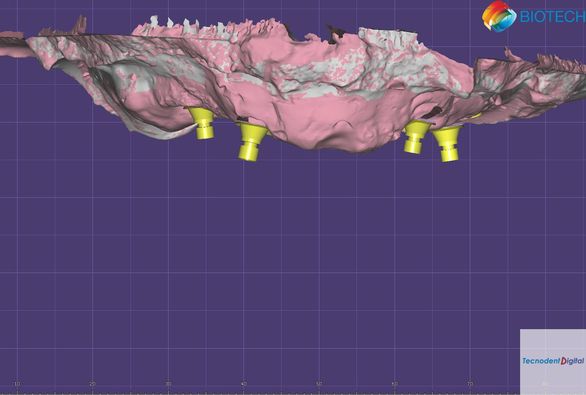The height and width of the screenshot is (395, 586).
Task: Click the 10 mark on the ruler
Action: pos(16,384)
